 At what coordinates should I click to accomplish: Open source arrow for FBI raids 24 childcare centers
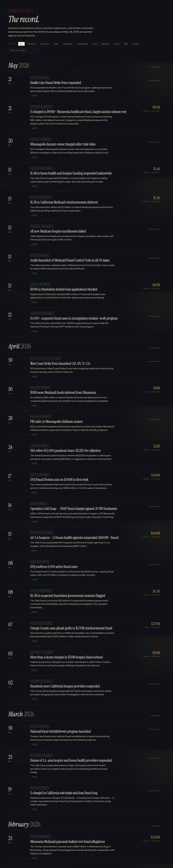(34, 434)
